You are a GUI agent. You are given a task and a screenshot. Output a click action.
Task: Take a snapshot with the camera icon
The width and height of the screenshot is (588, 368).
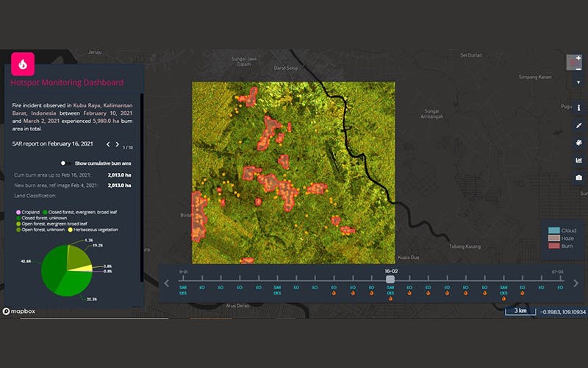(578, 177)
